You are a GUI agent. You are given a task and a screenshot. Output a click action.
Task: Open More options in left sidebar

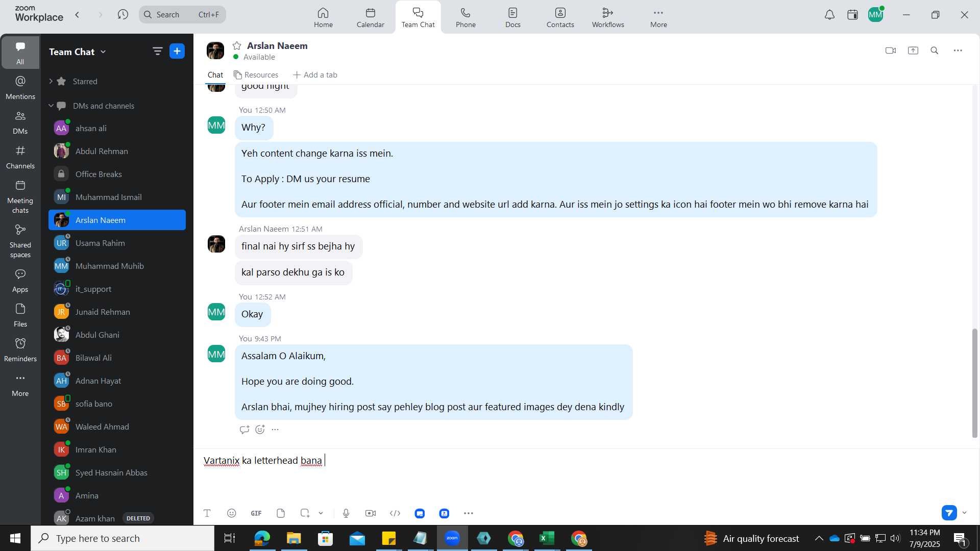(x=20, y=385)
